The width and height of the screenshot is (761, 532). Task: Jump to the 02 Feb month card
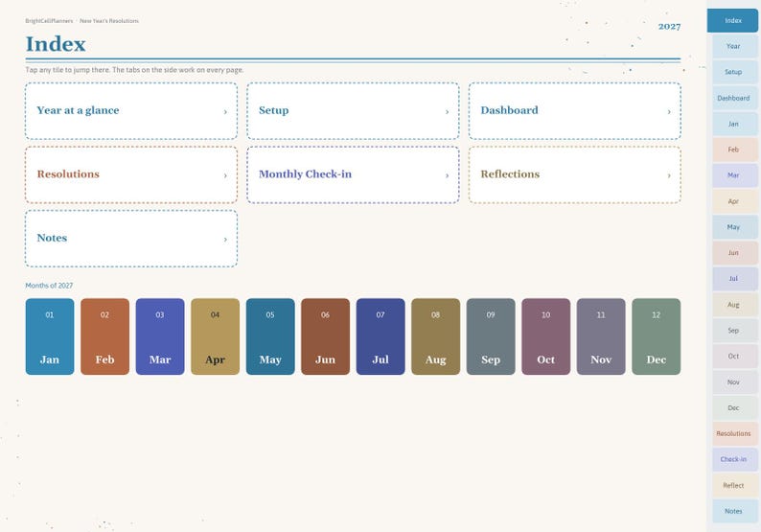coord(104,336)
